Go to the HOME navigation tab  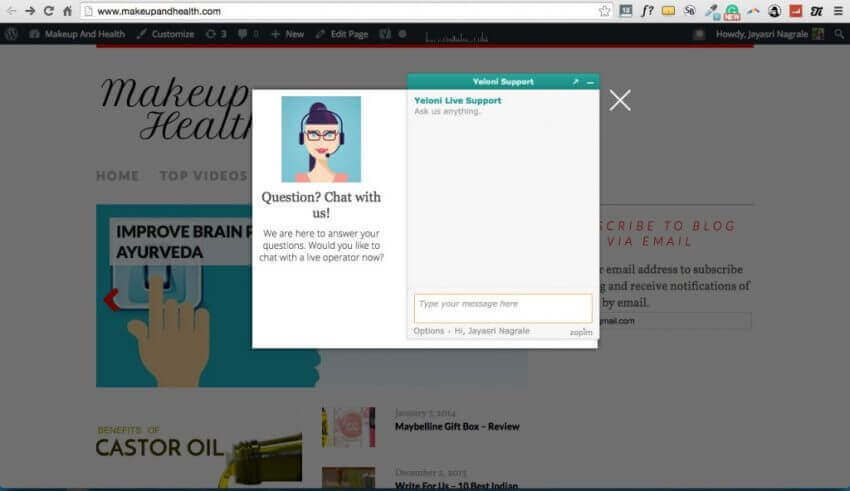click(x=118, y=176)
